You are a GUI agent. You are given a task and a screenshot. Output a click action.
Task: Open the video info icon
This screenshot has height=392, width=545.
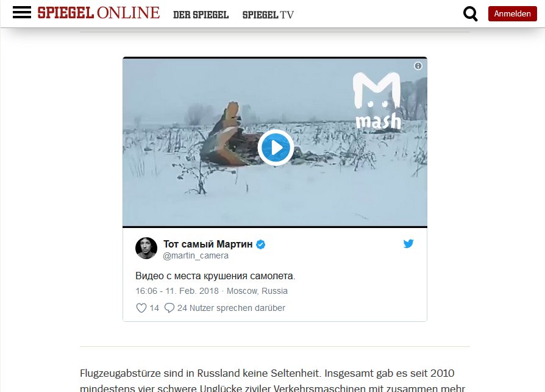pos(418,66)
